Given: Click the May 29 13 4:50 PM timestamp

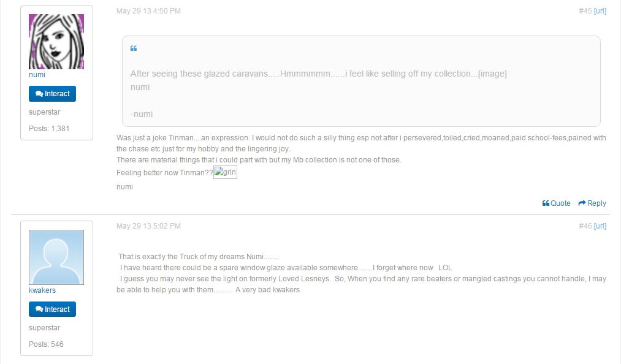Looking at the screenshot, I should tap(148, 11).
